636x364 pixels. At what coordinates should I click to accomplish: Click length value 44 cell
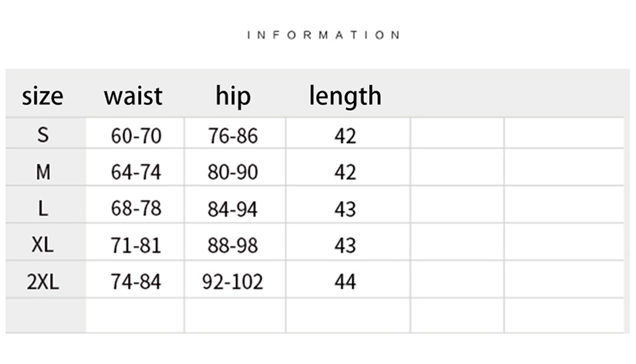[x=345, y=282]
